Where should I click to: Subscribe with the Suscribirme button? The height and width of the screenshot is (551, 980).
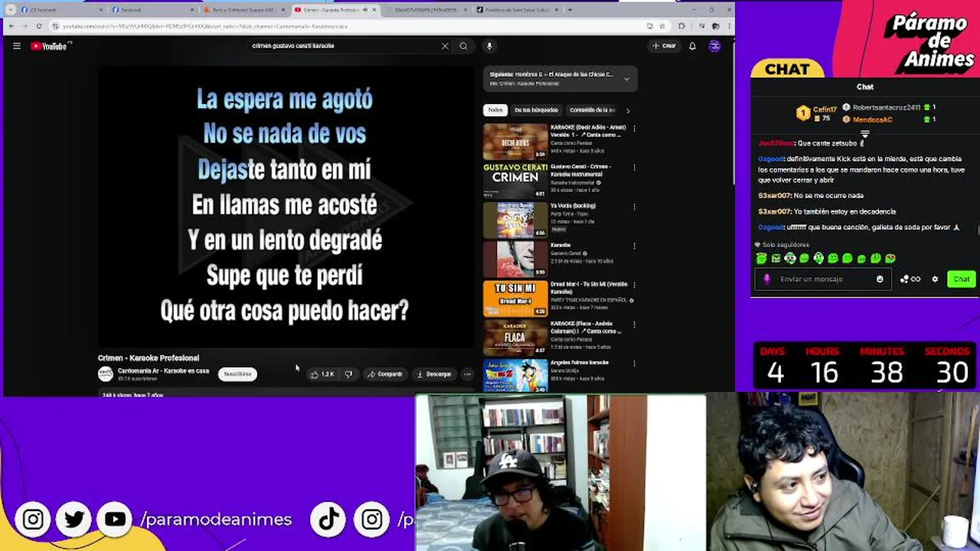(237, 374)
